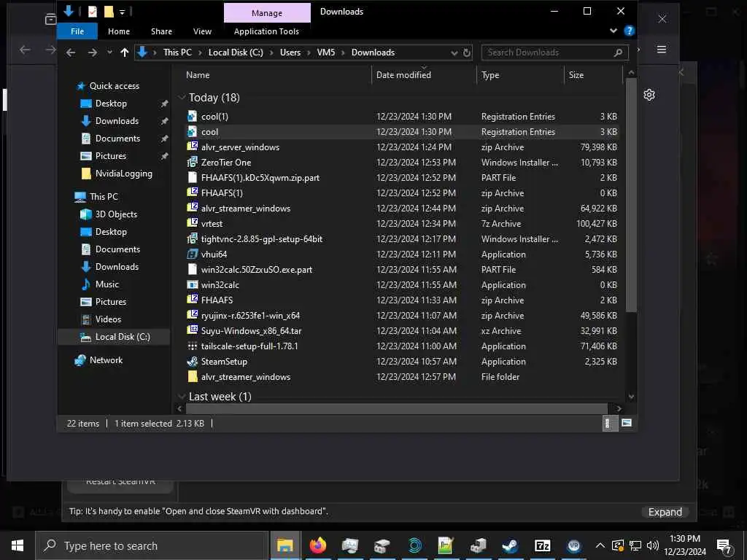Viewport: 747px width, 560px height.
Task: Show hidden system tray icons
Action: [600, 545]
